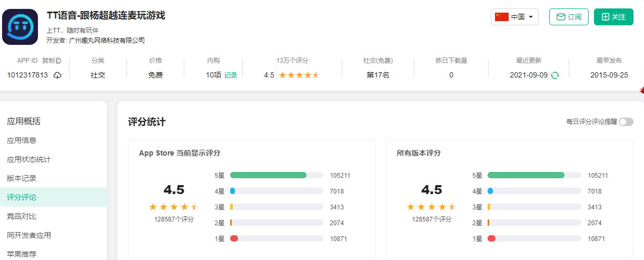Copy the APP ID via copy icon
This screenshot has height=260, width=644.
58,61
